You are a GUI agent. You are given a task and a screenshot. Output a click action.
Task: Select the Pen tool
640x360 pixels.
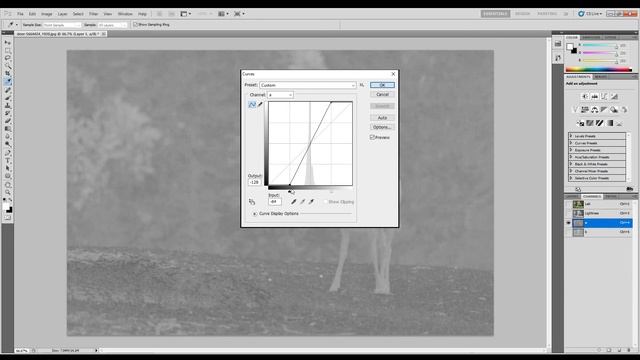pyautogui.click(x=8, y=153)
